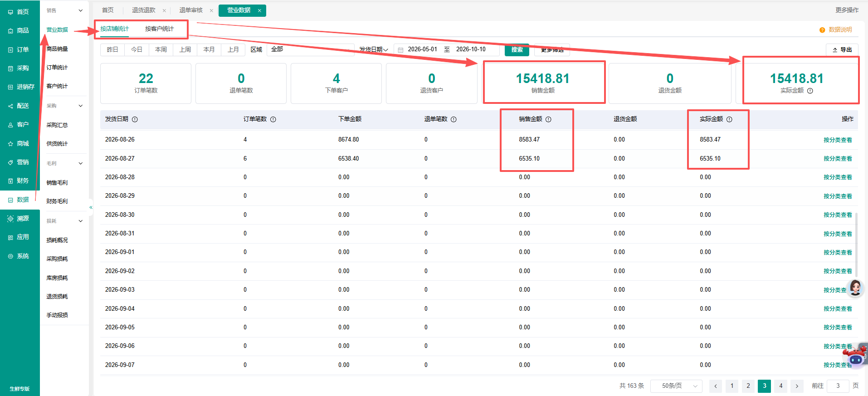Open the 50条/页 page size dropdown

click(676, 386)
